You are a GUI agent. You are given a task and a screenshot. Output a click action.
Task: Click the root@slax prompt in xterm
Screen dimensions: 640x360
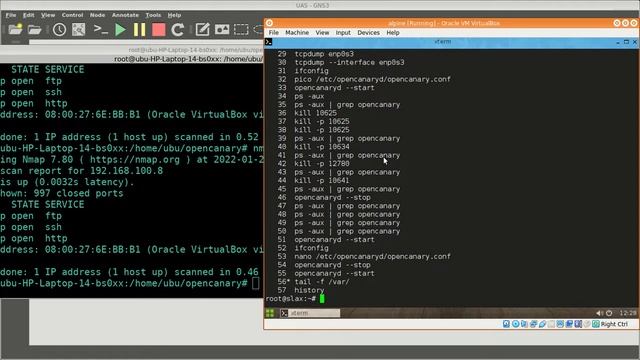tap(290, 299)
